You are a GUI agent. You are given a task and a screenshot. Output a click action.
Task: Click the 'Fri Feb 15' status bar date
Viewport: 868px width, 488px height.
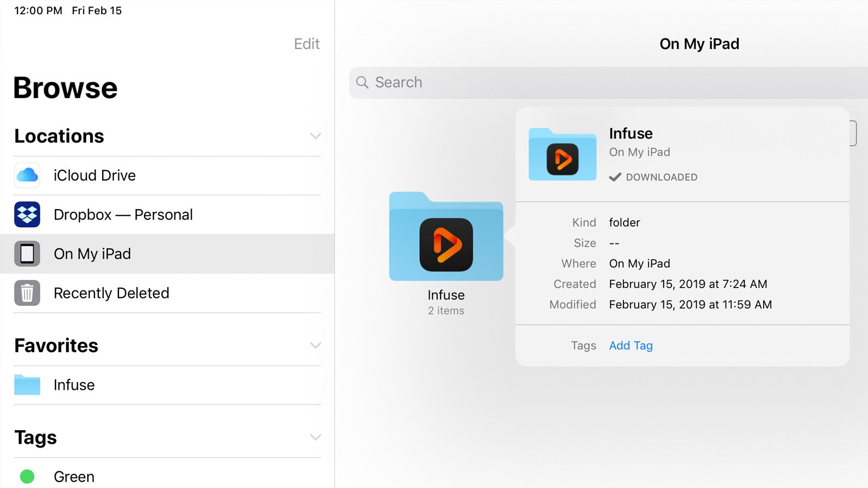[x=97, y=10]
